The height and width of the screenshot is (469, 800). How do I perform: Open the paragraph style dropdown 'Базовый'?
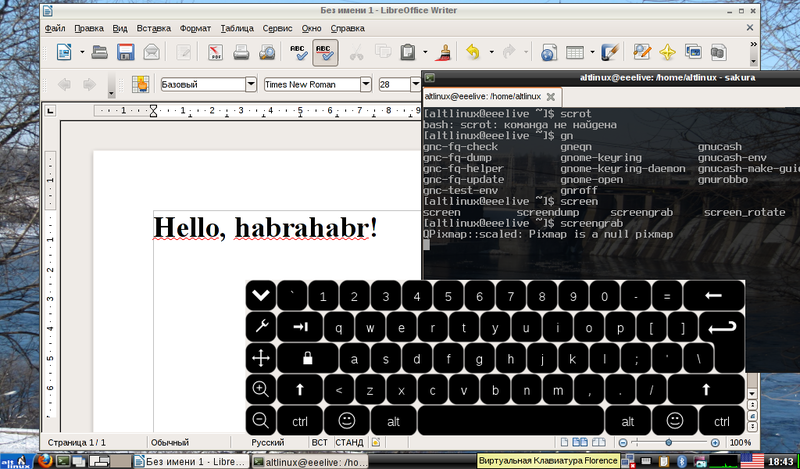tap(251, 84)
